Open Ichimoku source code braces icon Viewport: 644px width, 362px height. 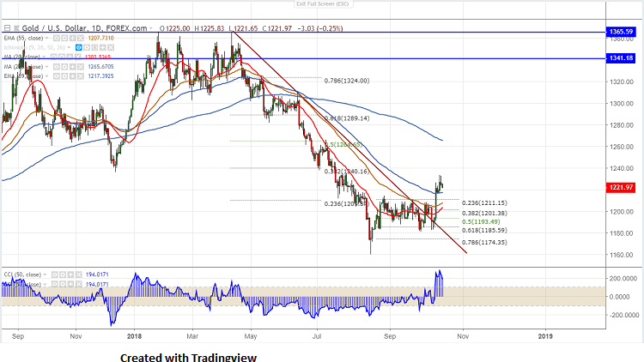click(x=94, y=48)
